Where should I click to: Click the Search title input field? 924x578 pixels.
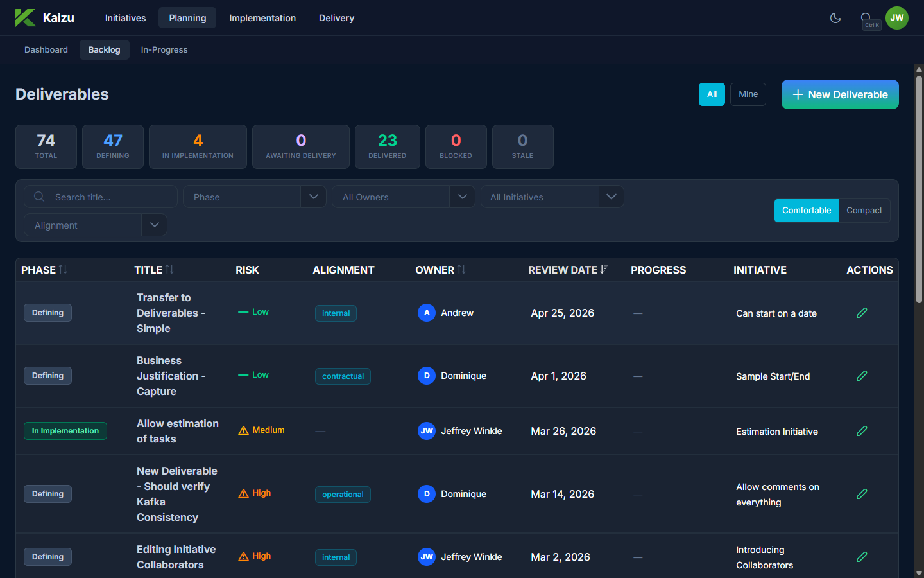tap(109, 197)
